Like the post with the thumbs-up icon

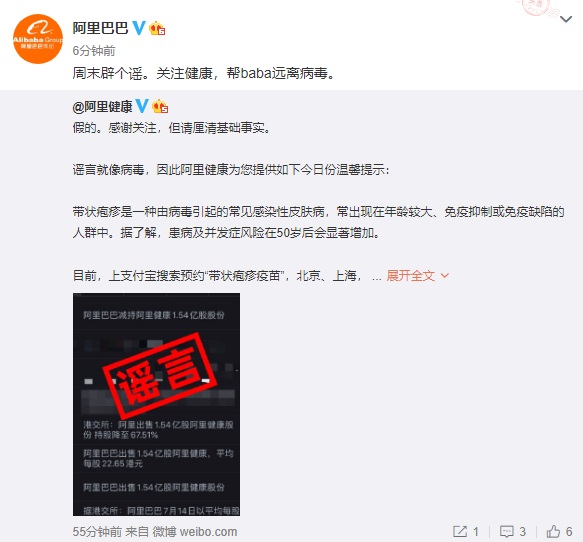(553, 531)
